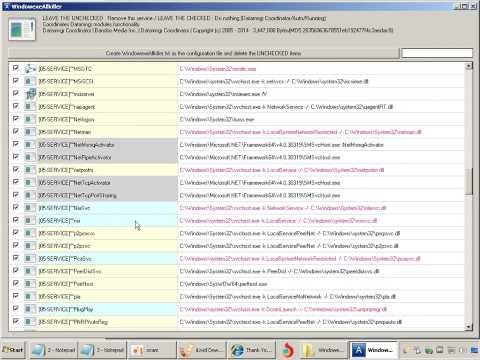Screen dimensions: 480x360
Task: Click the icon beside p2psvc service
Action: (x=29, y=246)
